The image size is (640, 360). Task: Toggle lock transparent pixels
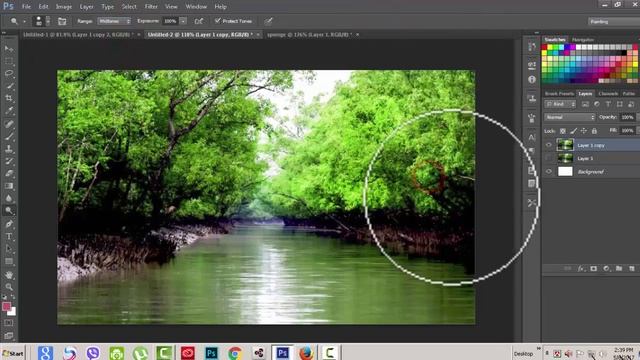point(563,131)
